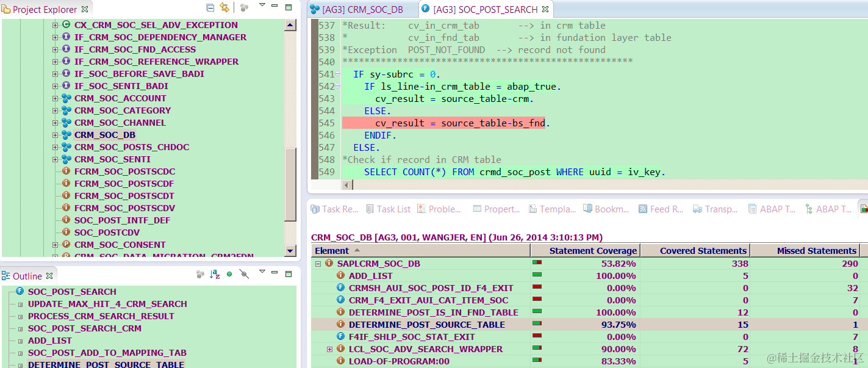Sort by Statement Coverage column header

(584, 250)
